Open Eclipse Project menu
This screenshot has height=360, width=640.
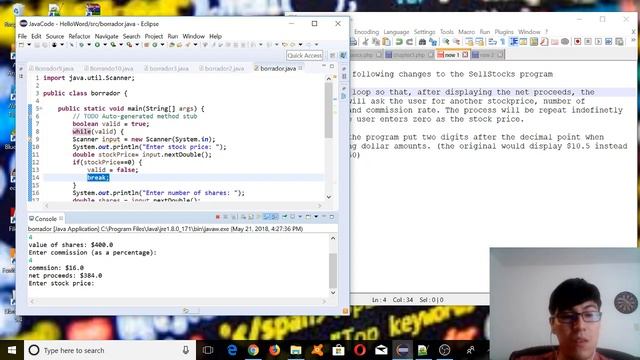point(153,36)
